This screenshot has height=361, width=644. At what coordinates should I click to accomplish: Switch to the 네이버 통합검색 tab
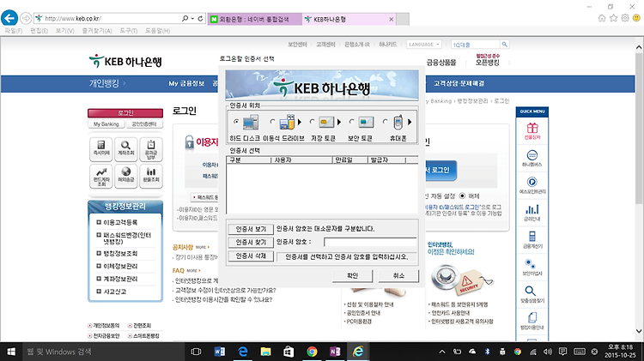[255, 19]
